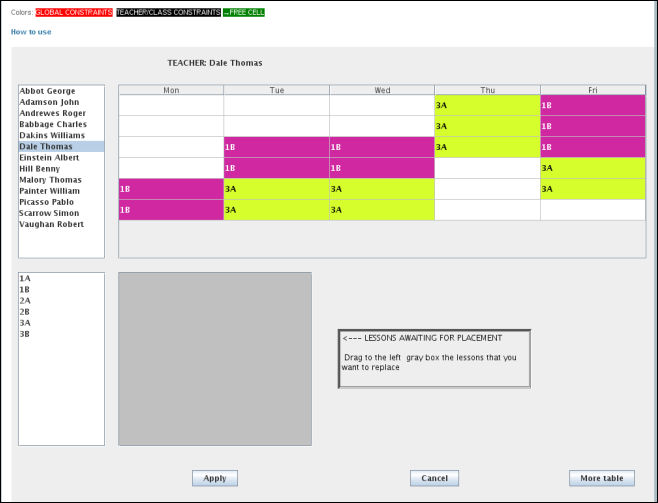Click the LESSONS AWAITING FOR PLACEMENT note
The image size is (658, 503).
point(434,359)
